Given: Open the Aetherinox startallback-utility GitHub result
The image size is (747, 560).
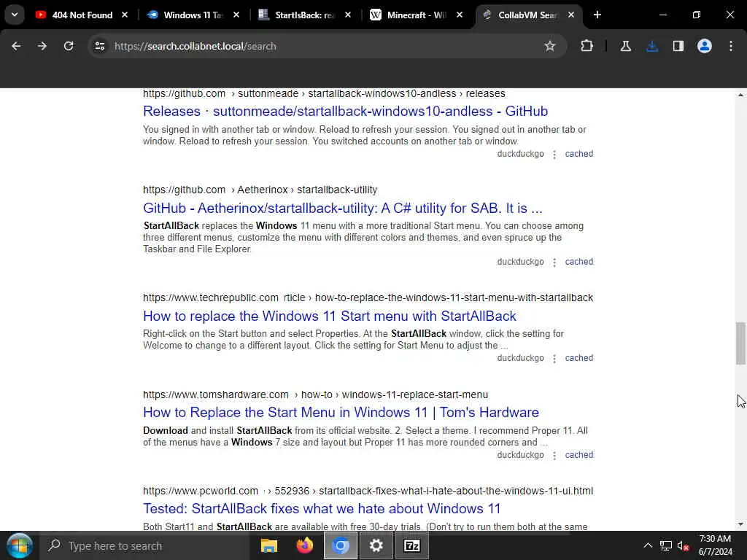Looking at the screenshot, I should (x=343, y=208).
